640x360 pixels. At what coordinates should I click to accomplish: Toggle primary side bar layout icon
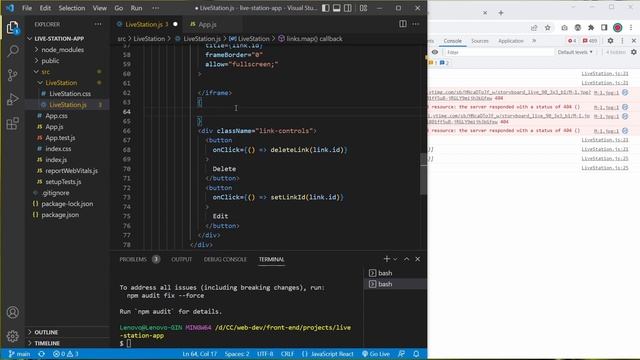tap(326, 8)
